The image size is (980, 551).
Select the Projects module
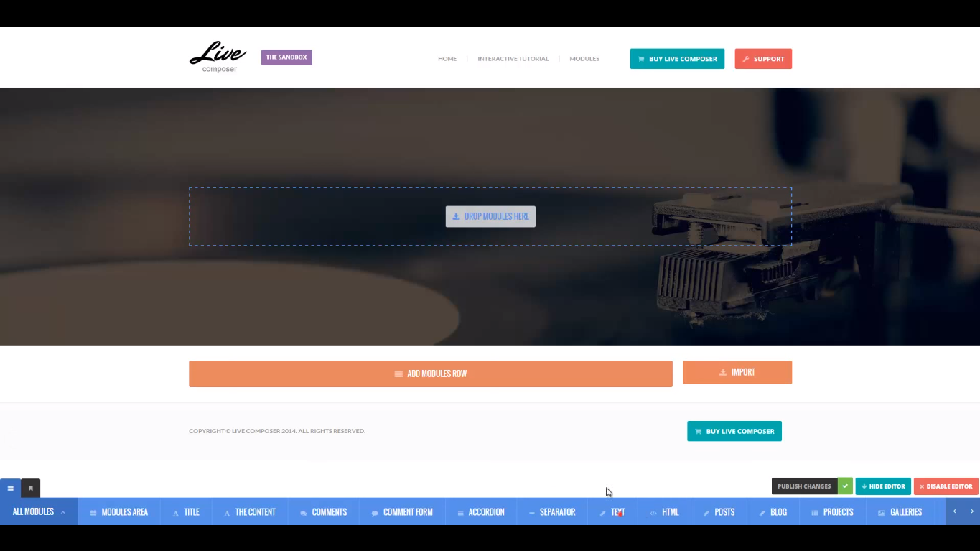point(832,512)
